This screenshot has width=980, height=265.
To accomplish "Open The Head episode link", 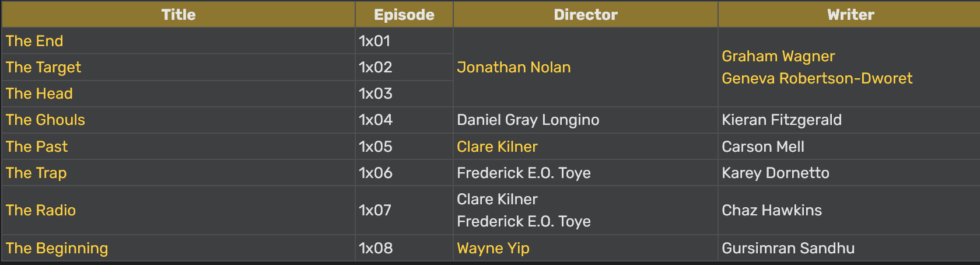I will click(x=39, y=93).
